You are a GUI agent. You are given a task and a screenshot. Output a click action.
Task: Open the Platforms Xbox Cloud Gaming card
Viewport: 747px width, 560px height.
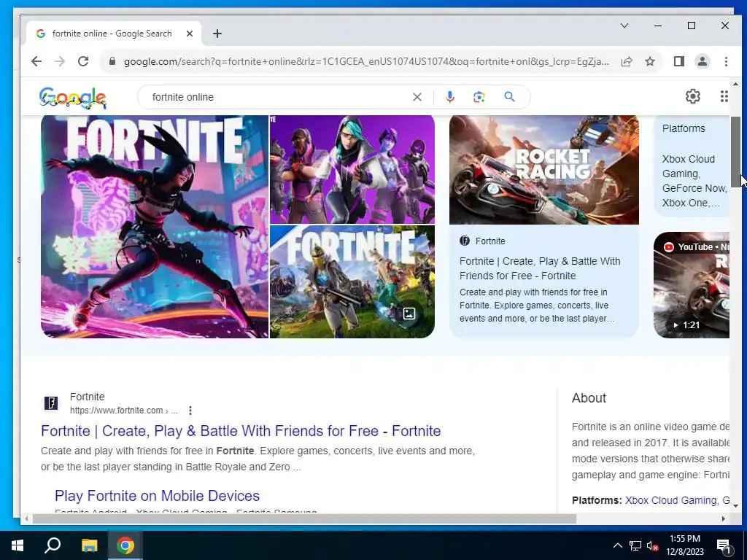692,166
